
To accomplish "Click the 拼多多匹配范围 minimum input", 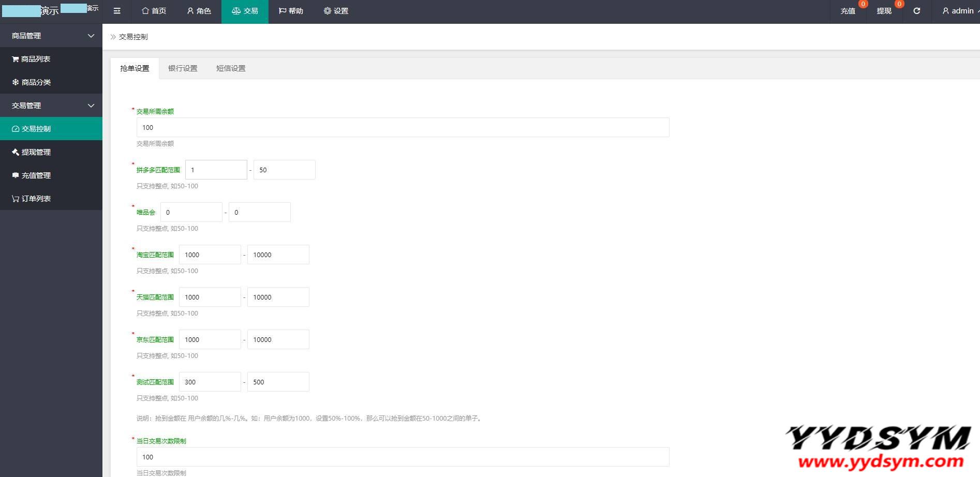I will 216,170.
